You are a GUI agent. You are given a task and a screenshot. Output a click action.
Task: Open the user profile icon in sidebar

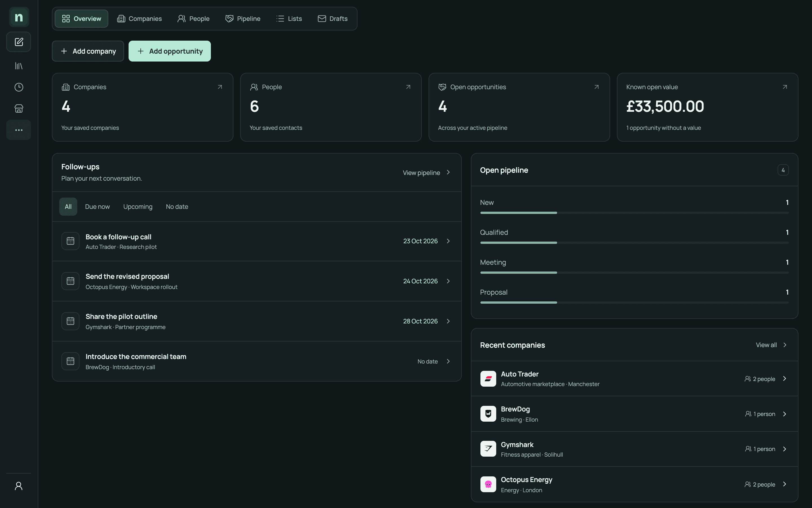point(19,486)
